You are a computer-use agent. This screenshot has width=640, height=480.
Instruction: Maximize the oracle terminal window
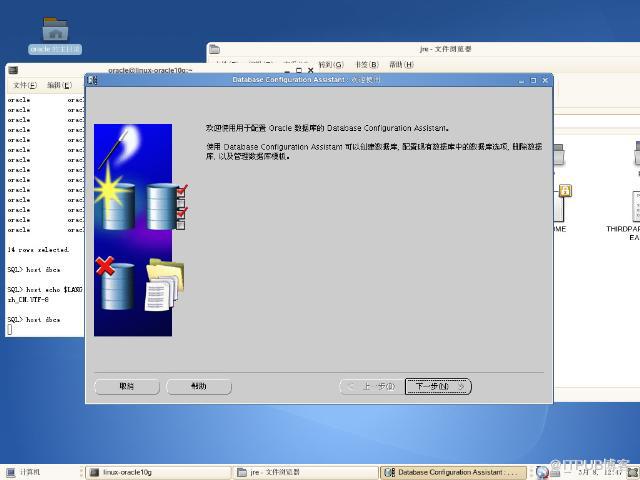point(299,70)
